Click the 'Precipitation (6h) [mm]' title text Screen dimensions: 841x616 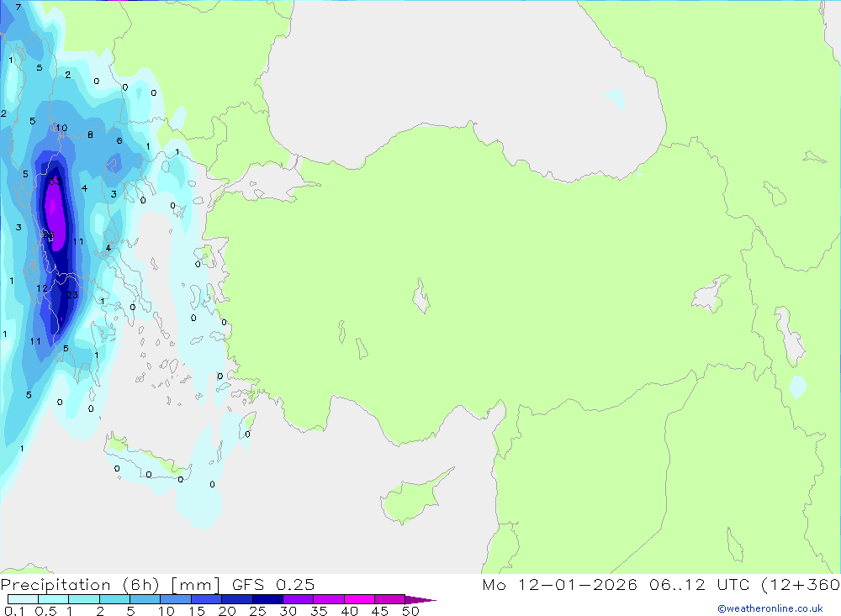pyautogui.click(x=110, y=585)
